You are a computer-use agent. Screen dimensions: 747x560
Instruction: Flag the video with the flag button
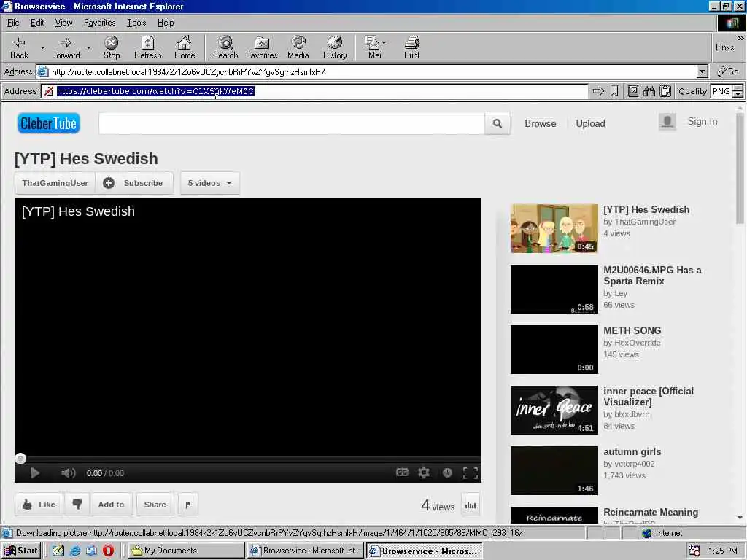188,505
